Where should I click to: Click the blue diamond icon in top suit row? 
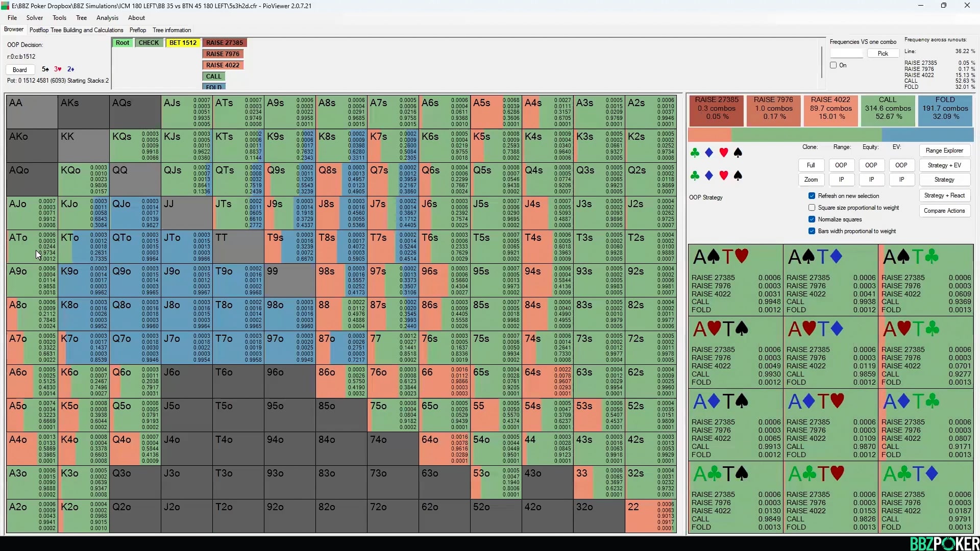click(x=709, y=153)
